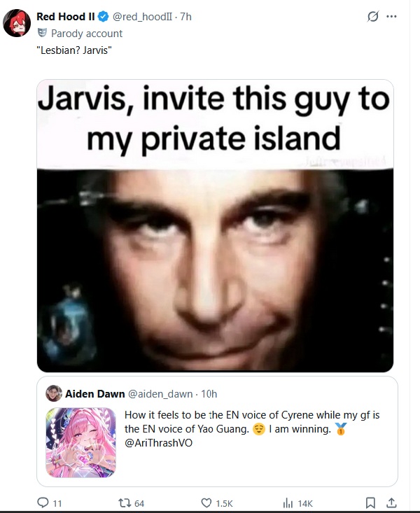The height and width of the screenshot is (513, 420).
Task: Click the blue verified badge
Action: pos(104,16)
